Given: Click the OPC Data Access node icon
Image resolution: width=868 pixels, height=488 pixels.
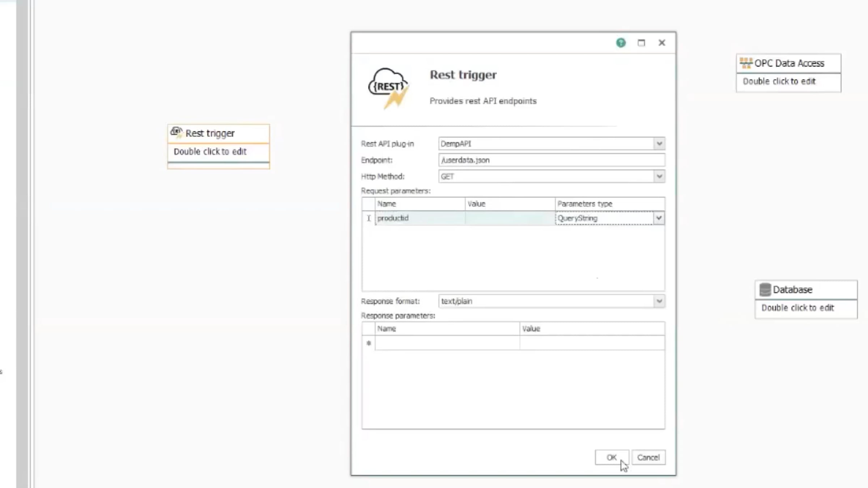Looking at the screenshot, I should 746,63.
